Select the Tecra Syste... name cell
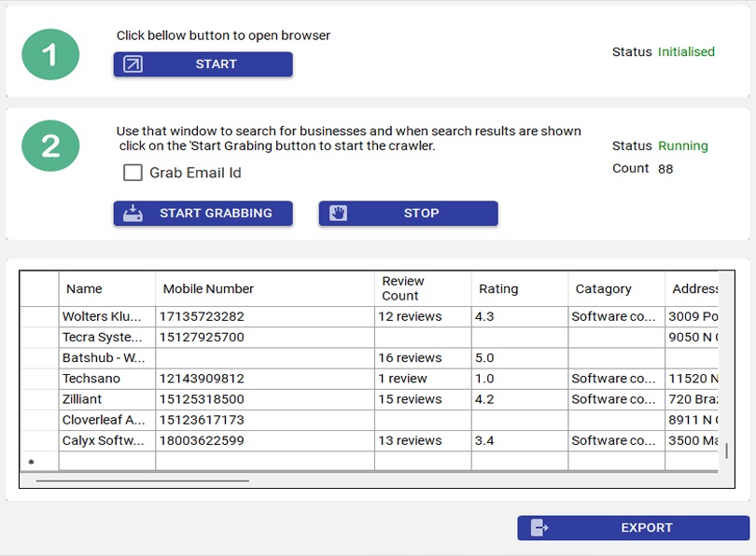 click(x=107, y=338)
